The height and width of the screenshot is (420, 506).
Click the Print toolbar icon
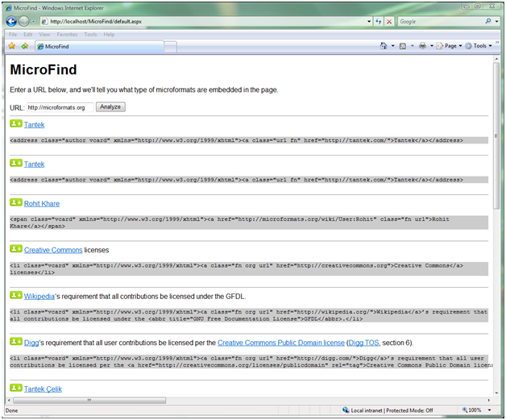point(422,46)
